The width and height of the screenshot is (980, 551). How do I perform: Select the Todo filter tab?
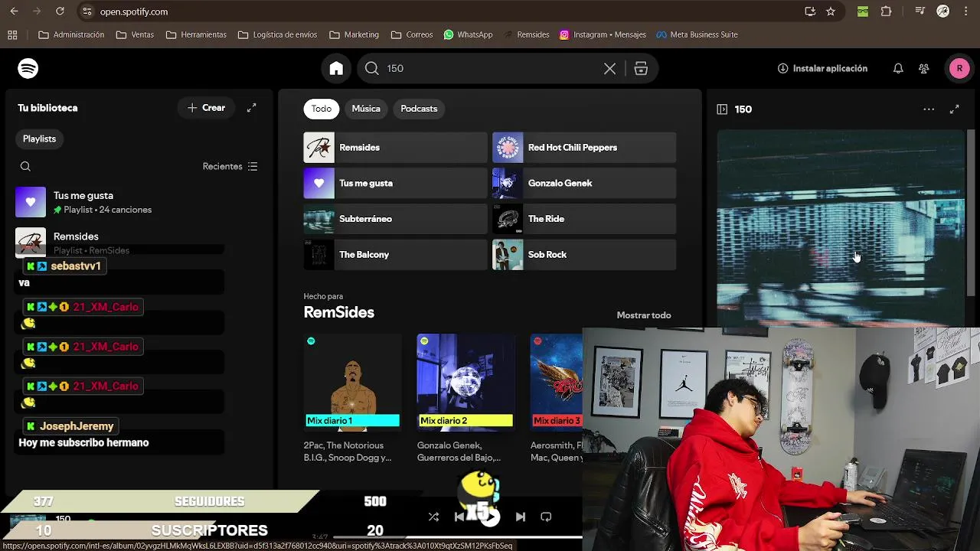pos(322,109)
